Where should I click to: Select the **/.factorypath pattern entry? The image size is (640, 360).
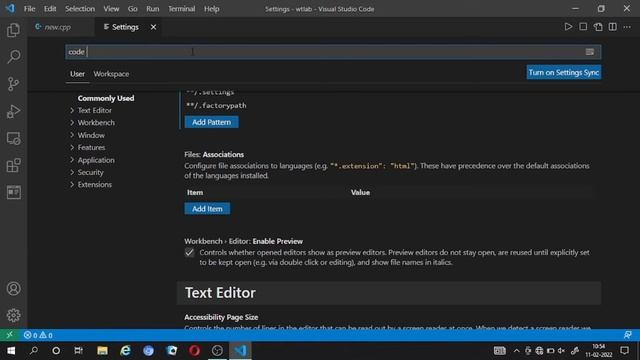(216, 105)
